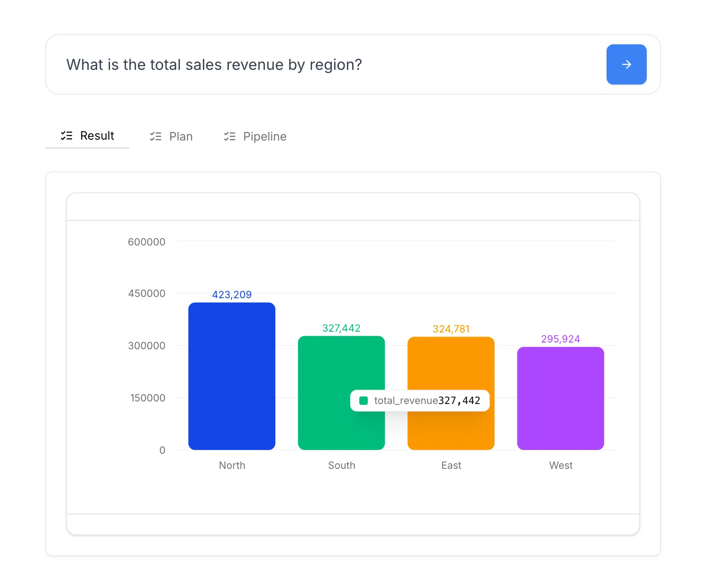712x588 pixels.
Task: Switch to the Plan tab
Action: click(x=180, y=136)
